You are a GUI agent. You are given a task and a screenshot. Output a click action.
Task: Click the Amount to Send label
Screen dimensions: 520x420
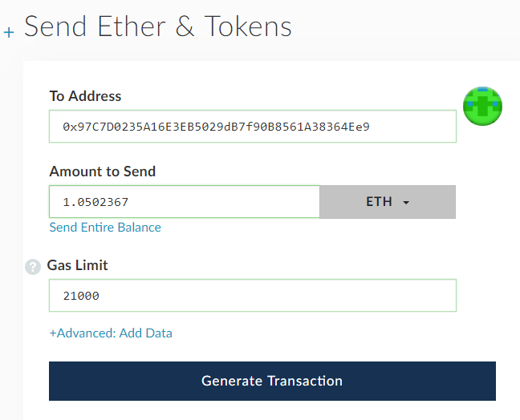click(103, 172)
